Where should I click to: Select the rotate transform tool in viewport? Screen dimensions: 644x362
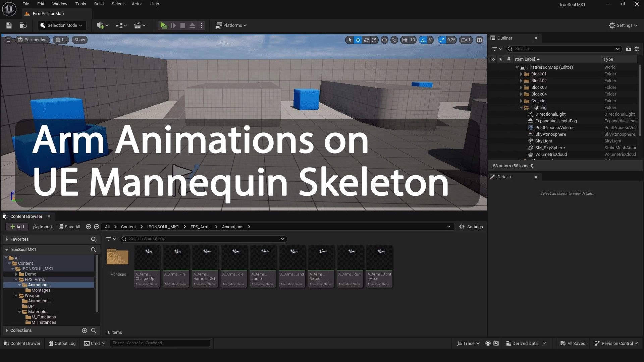pyautogui.click(x=366, y=40)
